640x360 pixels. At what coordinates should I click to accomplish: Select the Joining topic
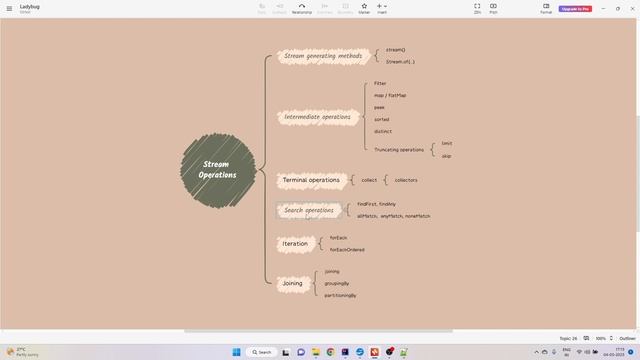click(x=293, y=283)
